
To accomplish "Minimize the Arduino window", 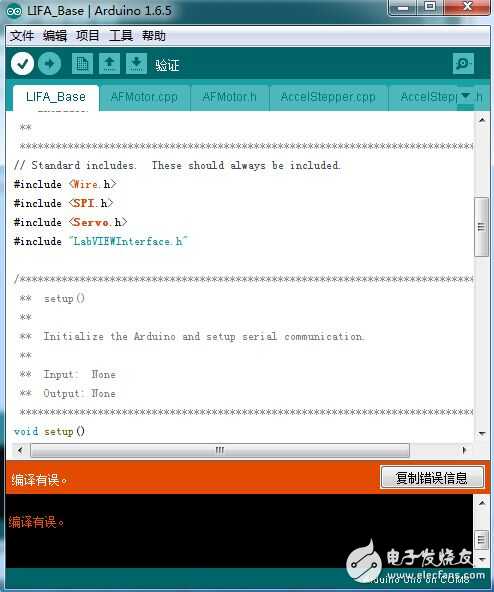I will click(403, 8).
